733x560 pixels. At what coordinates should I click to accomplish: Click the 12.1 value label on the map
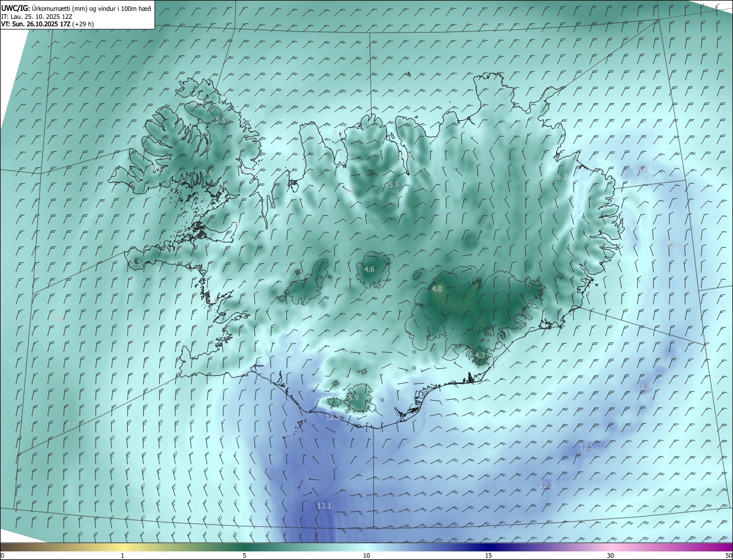coord(586,447)
